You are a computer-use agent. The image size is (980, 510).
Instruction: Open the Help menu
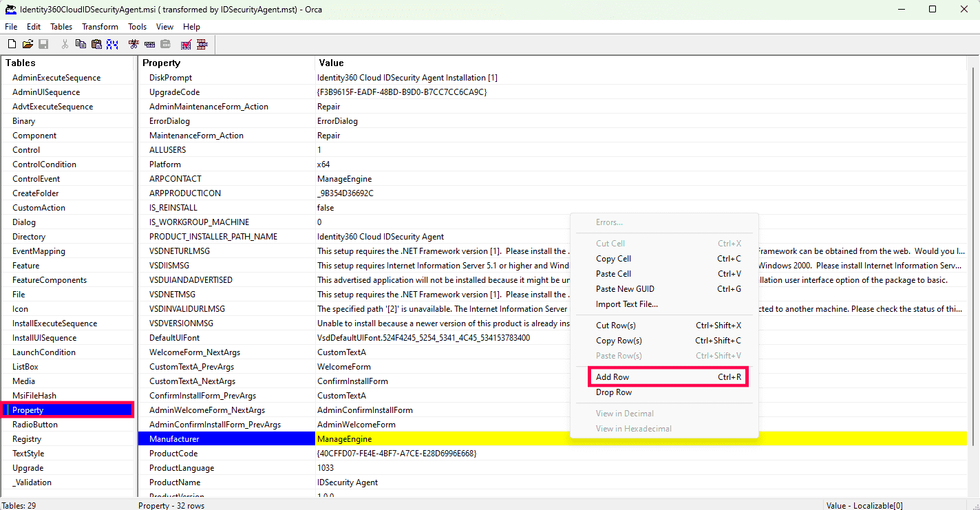[191, 26]
